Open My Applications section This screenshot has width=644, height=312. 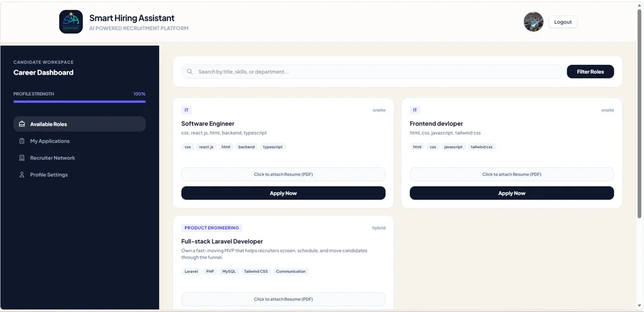[79, 141]
